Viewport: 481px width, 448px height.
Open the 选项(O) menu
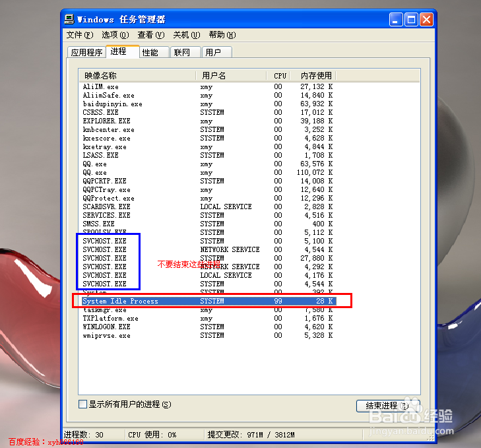tap(115, 35)
